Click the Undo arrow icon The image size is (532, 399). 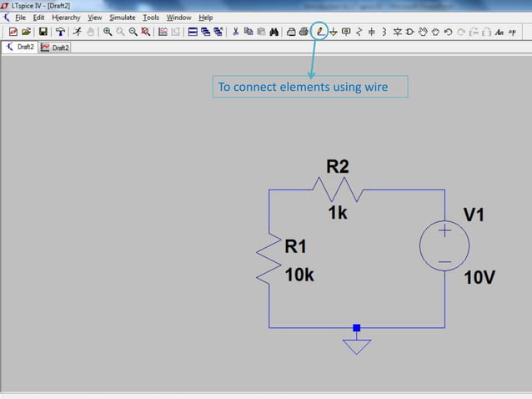click(x=448, y=32)
